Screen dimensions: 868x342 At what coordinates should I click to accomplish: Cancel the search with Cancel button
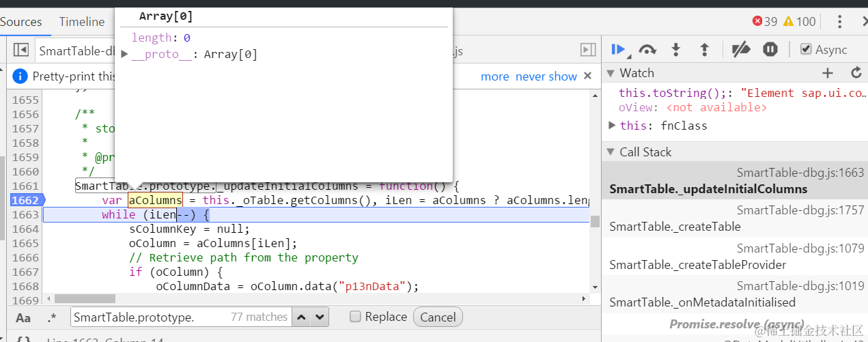(438, 317)
